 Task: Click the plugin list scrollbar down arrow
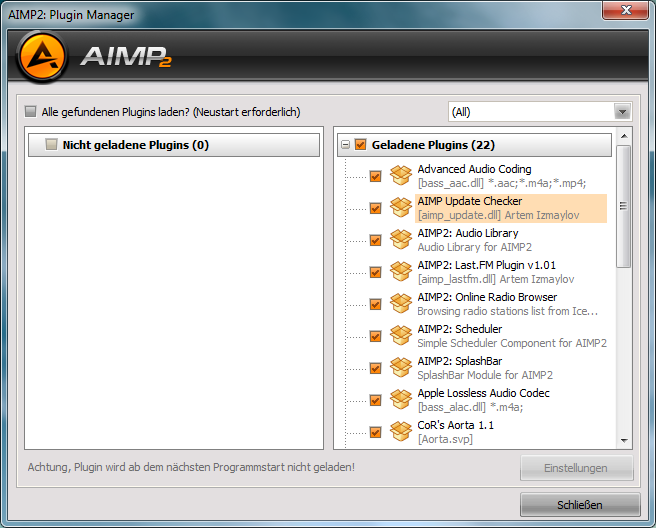(624, 440)
